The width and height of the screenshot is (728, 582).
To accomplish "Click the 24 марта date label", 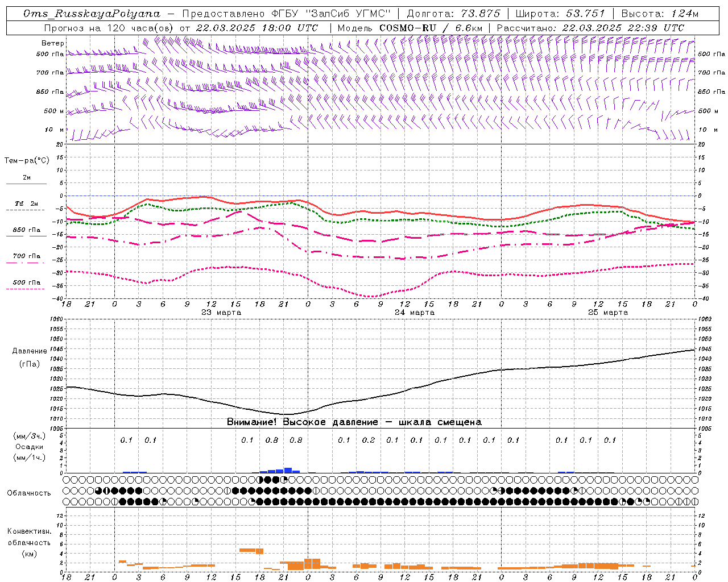I will pyautogui.click(x=415, y=313).
